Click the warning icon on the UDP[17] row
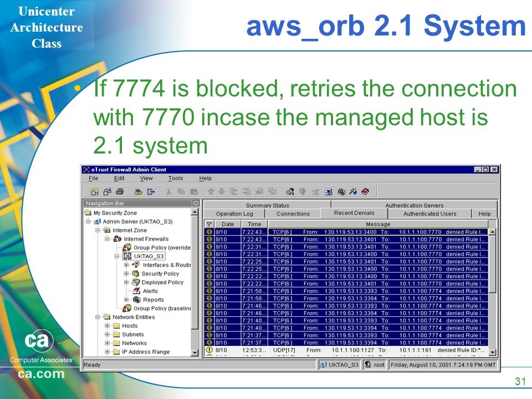The image size is (532, 399). click(209, 350)
